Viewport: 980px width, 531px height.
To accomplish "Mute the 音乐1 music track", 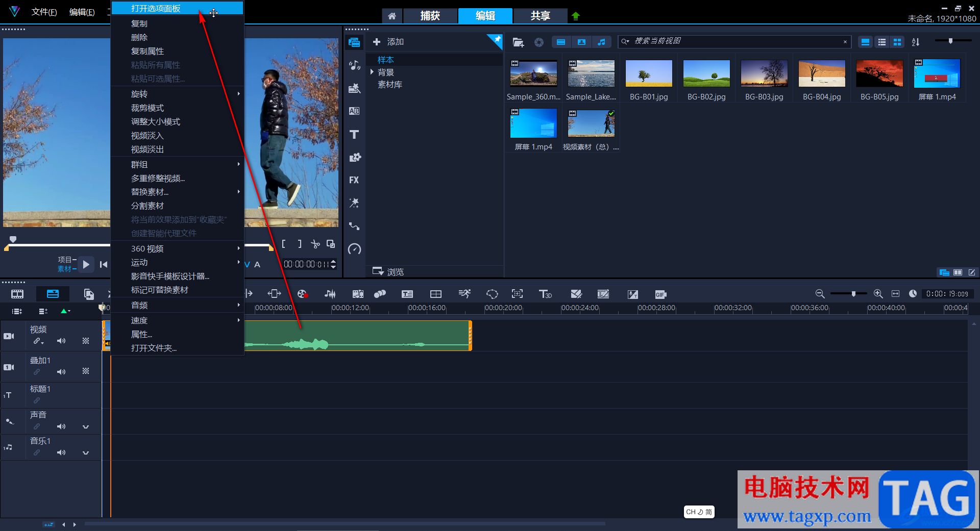I will (61, 452).
